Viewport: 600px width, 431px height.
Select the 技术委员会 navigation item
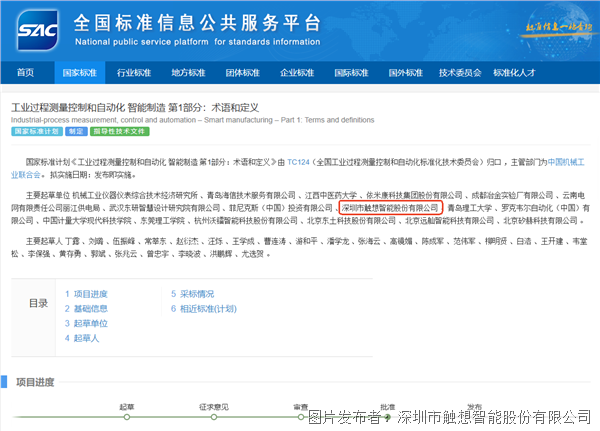coord(460,73)
